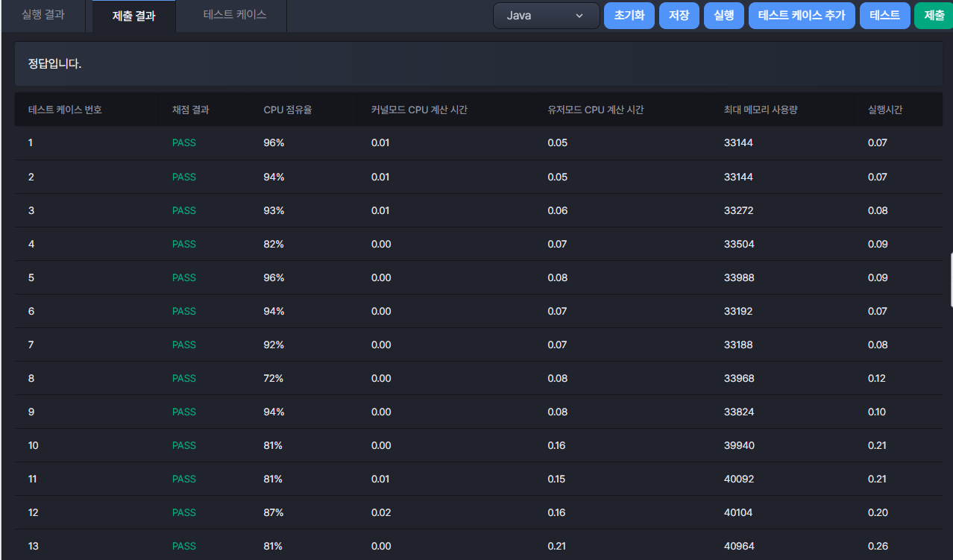Click kernel time 0.02 in row 12
953x560 pixels.
click(381, 512)
